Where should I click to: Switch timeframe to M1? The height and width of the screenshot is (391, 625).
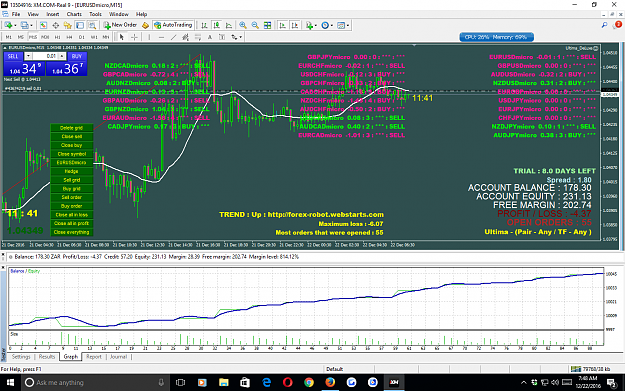coord(8,37)
